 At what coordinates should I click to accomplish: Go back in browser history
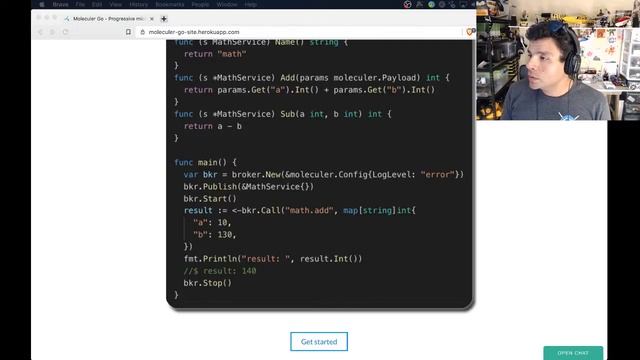[40, 32]
